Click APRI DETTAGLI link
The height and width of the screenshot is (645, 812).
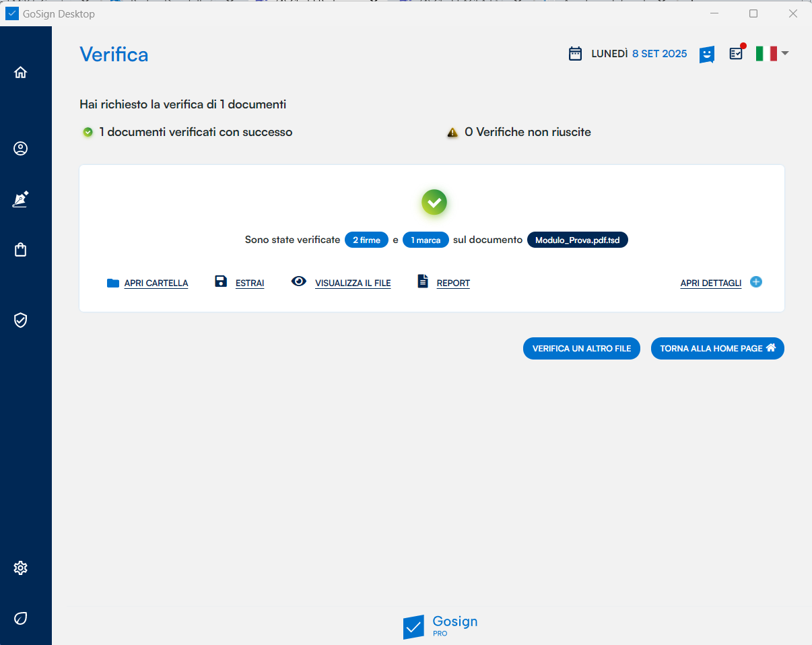710,283
